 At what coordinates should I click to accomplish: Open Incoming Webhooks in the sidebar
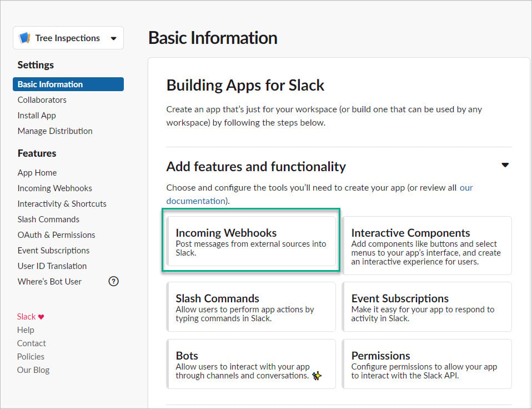click(54, 188)
